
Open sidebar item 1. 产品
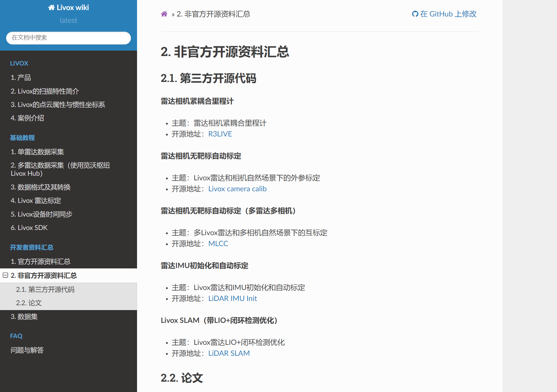point(69,78)
